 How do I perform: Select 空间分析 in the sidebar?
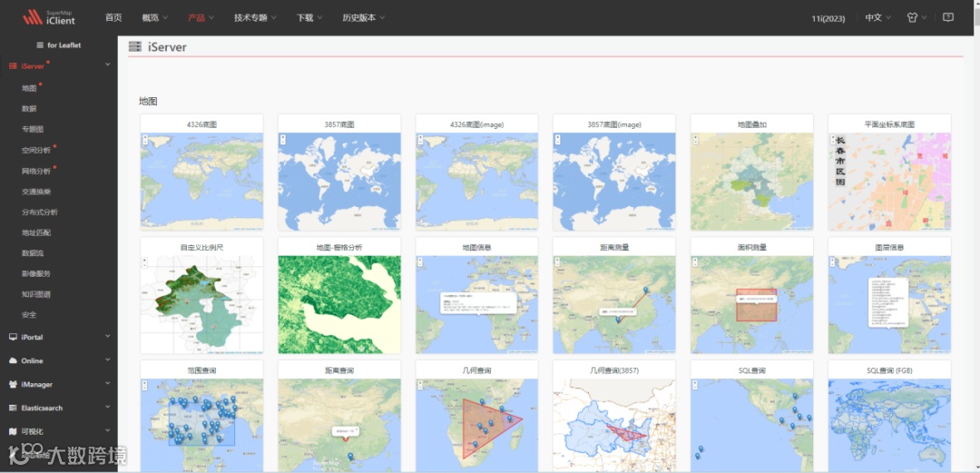tap(36, 150)
